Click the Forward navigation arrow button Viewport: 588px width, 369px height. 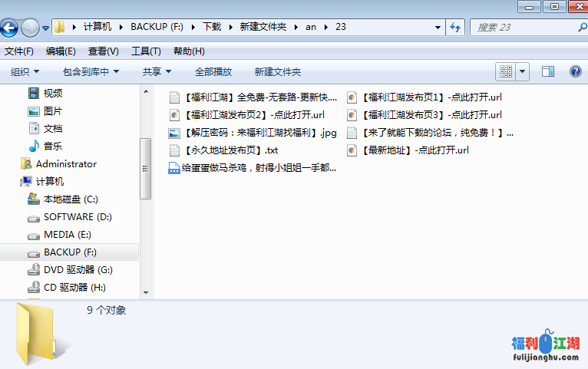click(x=30, y=28)
